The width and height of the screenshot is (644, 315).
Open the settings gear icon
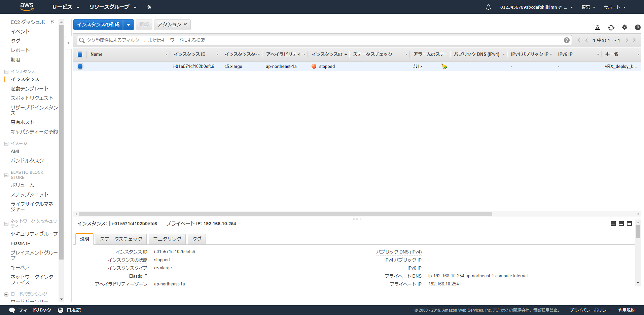(624, 28)
